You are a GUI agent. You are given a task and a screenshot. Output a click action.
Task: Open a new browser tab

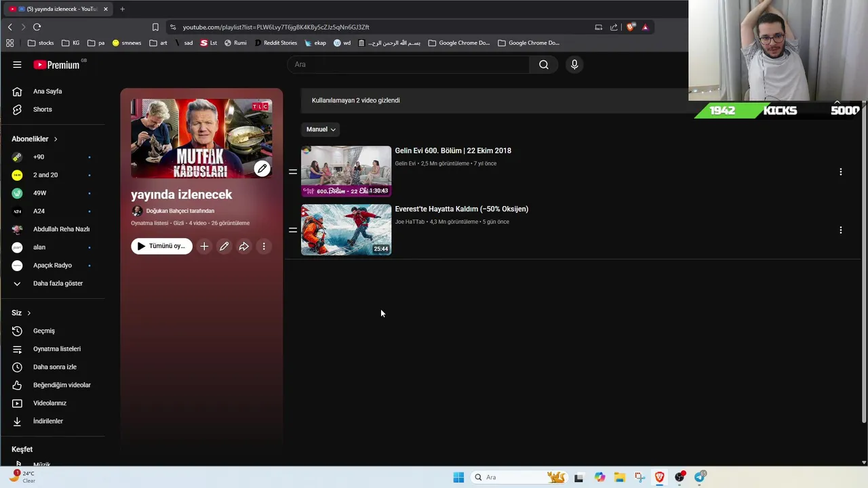pos(122,9)
